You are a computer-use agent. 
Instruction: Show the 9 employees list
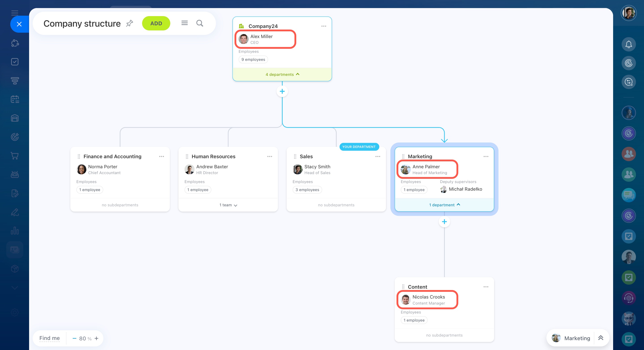click(x=253, y=60)
